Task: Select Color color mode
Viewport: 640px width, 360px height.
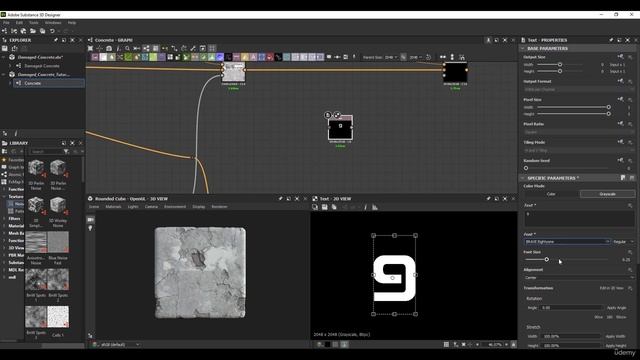Action: (551, 194)
